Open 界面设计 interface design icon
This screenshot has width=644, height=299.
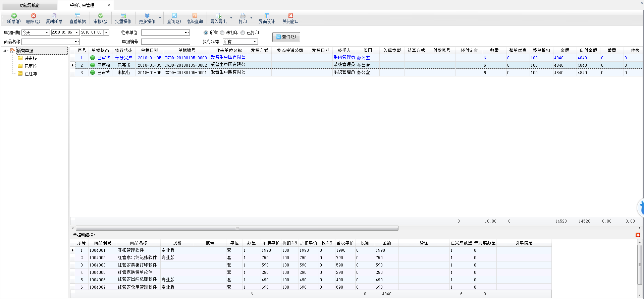tap(267, 16)
